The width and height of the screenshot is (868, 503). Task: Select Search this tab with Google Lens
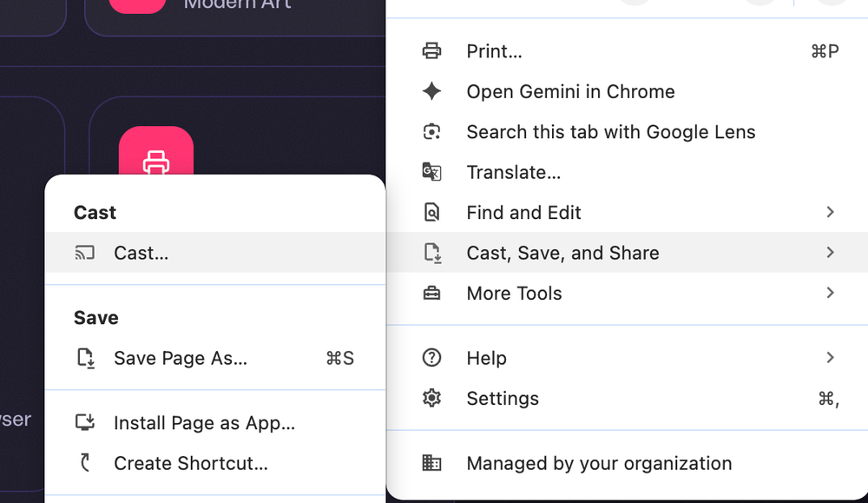coord(628,132)
